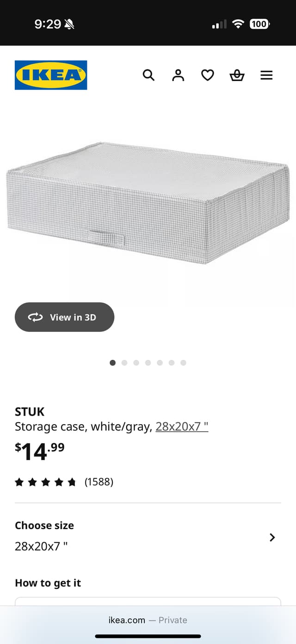Open the 28x20x7 " measurement link
Screen dimensions: 296x644
pos(182,426)
